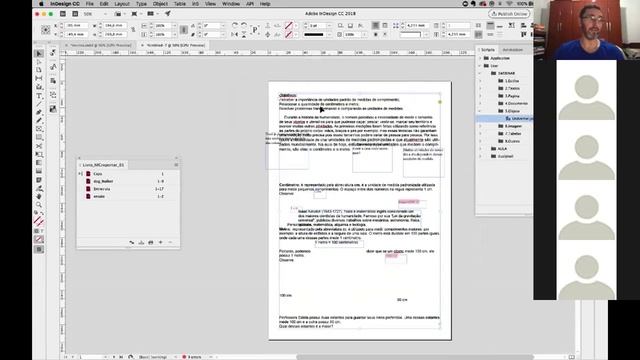Expand the AULA folder in Scripts panel
The image size is (640, 360).
[x=480, y=149]
